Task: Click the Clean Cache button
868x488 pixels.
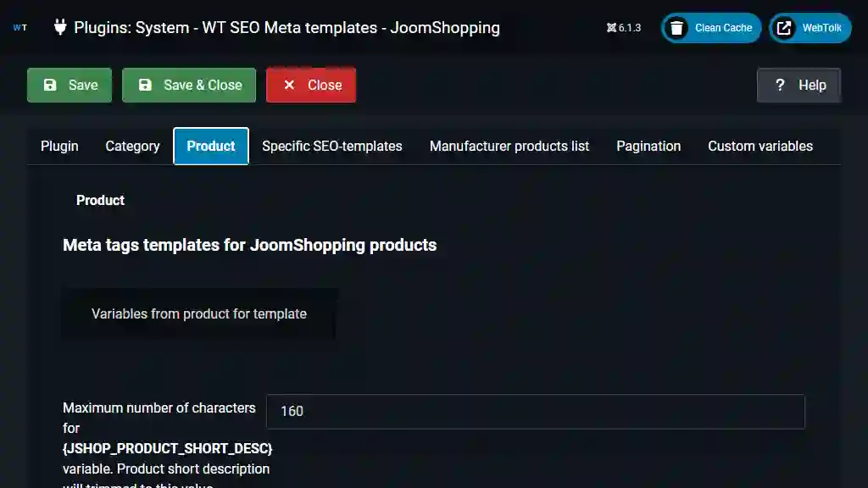Action: 711,28
